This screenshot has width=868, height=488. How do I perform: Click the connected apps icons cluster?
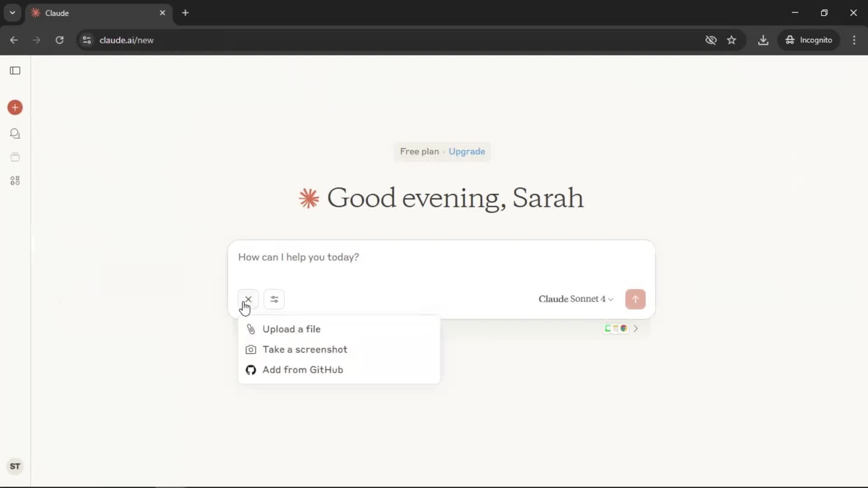coord(616,328)
